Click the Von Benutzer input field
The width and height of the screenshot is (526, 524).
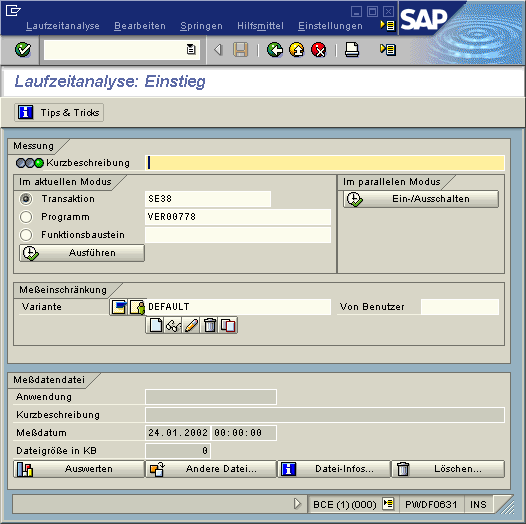point(460,307)
